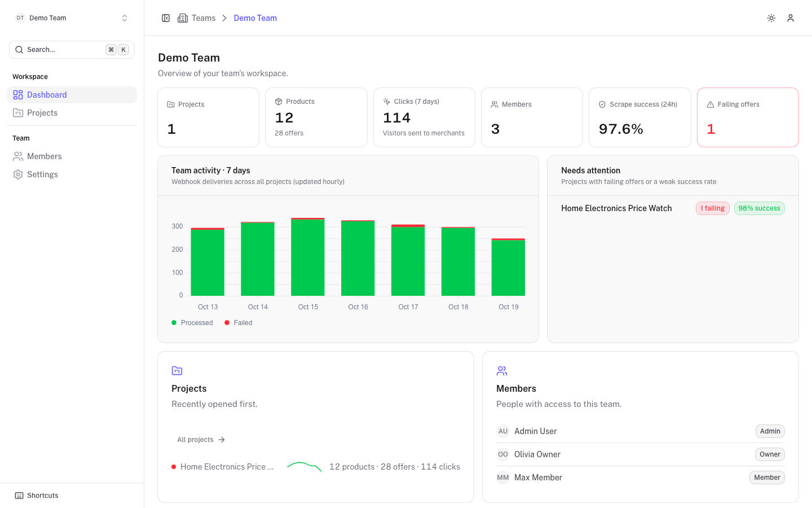Click the red Failed legend dot
This screenshot has width=812, height=508.
[x=227, y=323]
